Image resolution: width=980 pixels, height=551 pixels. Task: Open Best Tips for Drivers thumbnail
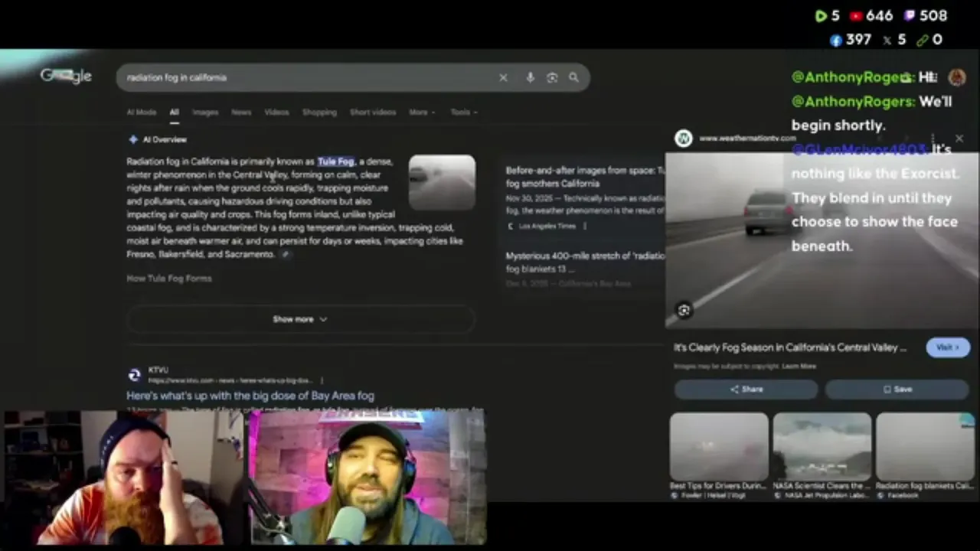(x=718, y=447)
